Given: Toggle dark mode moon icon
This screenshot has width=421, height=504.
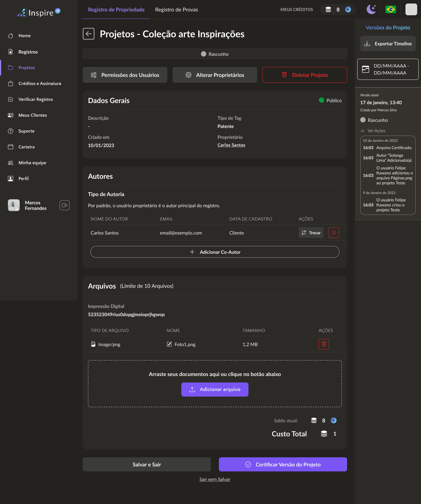Looking at the screenshot, I should pos(371,9).
